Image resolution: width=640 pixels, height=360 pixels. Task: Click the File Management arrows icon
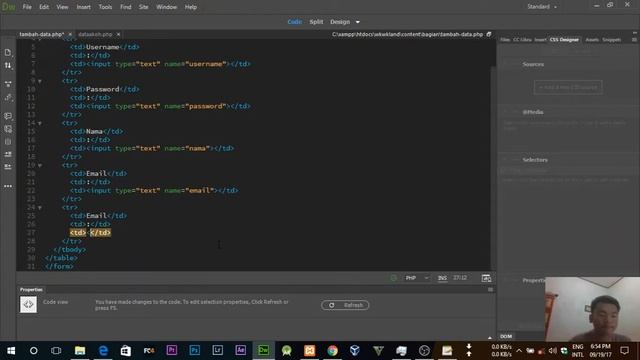point(8,65)
